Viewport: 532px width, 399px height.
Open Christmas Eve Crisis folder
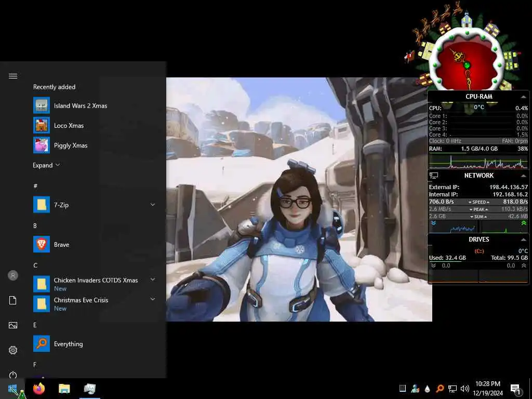[x=42, y=304]
